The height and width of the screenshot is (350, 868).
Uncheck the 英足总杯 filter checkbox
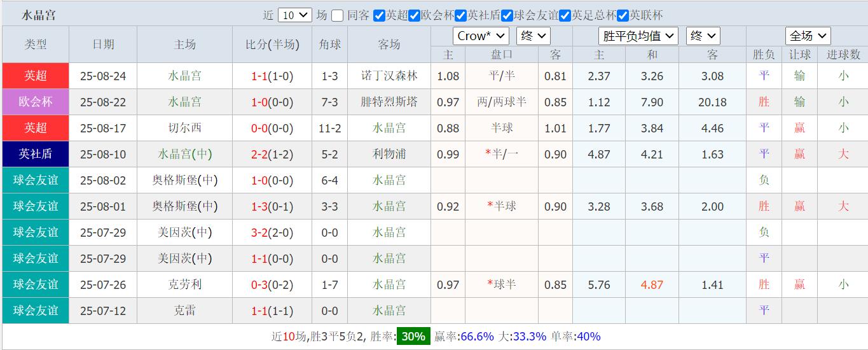coord(565,15)
